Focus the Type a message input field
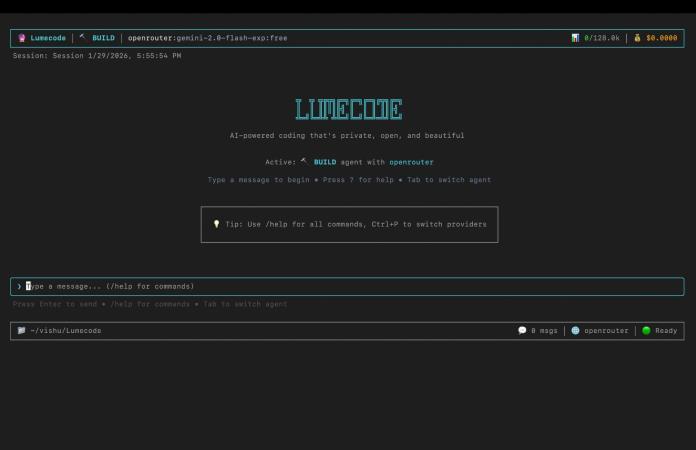This screenshot has height=450, width=696. point(347,286)
